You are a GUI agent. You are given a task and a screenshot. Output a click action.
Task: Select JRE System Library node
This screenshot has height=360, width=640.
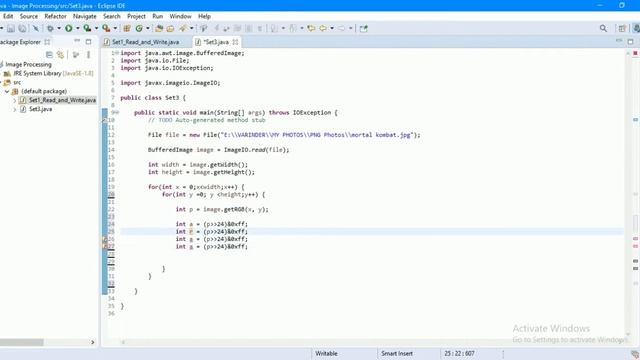[x=53, y=73]
